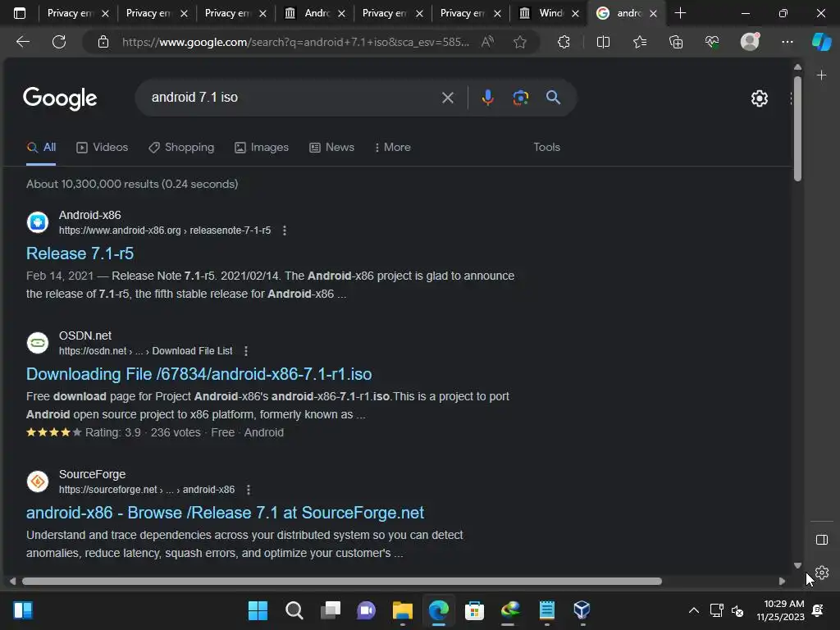The height and width of the screenshot is (630, 840).
Task: Open the Release 7.1-r5 result link
Action: click(80, 253)
